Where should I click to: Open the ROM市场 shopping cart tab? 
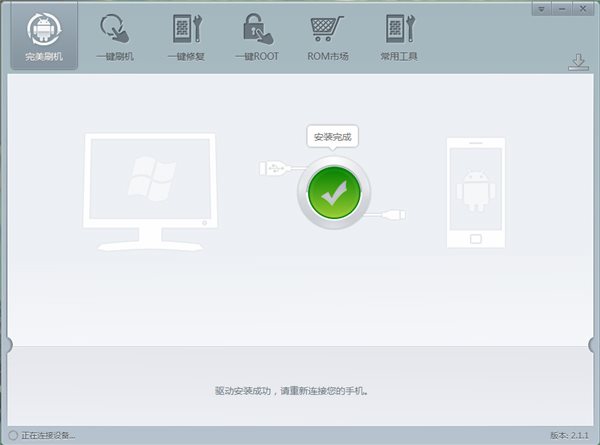pos(328,37)
